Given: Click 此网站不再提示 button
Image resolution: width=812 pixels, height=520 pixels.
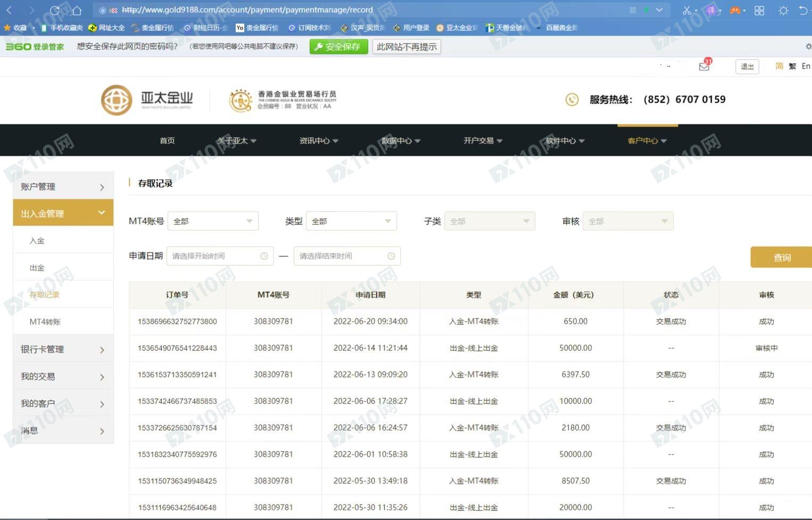Looking at the screenshot, I should point(407,47).
